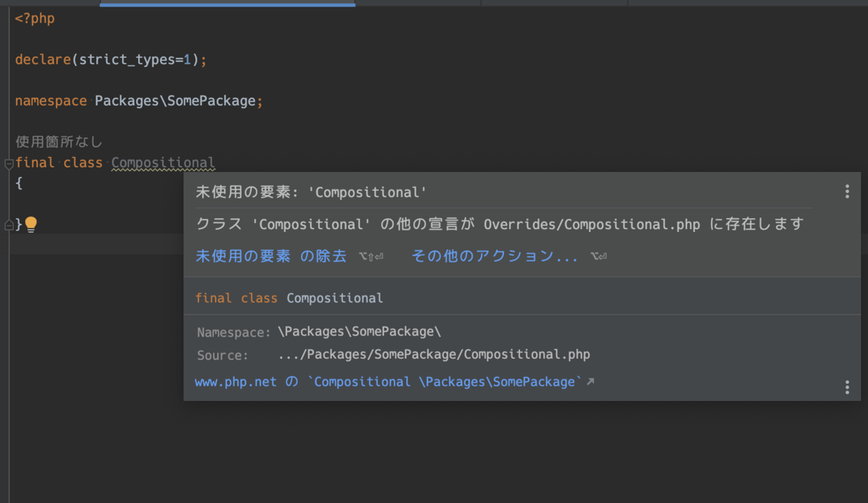Open the three-dot menu beside the php.net link

847,387
